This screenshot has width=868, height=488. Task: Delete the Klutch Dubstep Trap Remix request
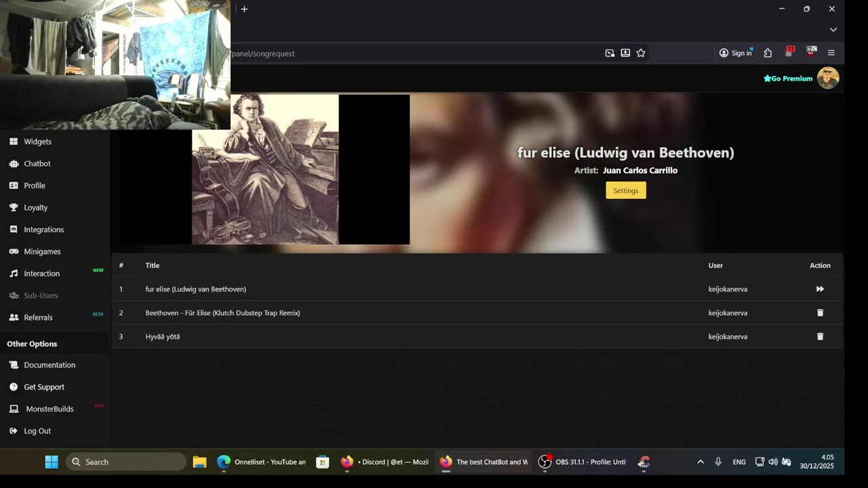(820, 312)
